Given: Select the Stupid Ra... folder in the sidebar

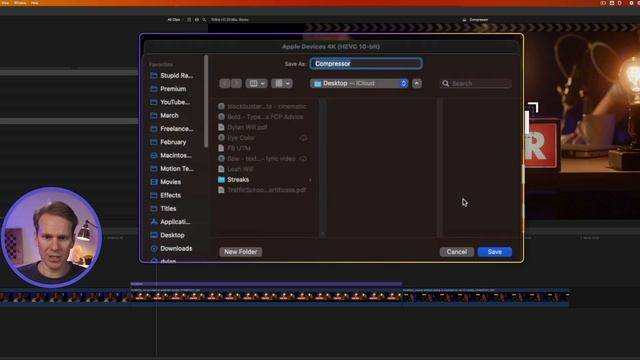Looking at the screenshot, I should (x=172, y=76).
